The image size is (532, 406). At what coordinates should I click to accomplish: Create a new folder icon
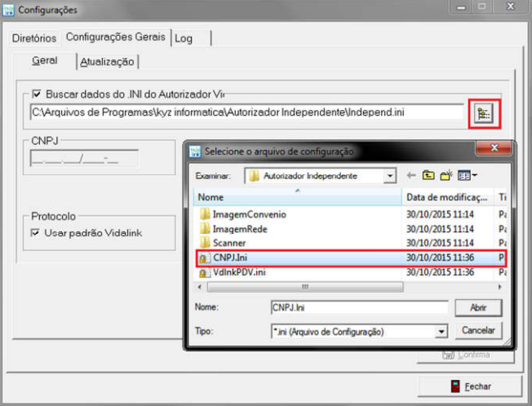pos(446,175)
